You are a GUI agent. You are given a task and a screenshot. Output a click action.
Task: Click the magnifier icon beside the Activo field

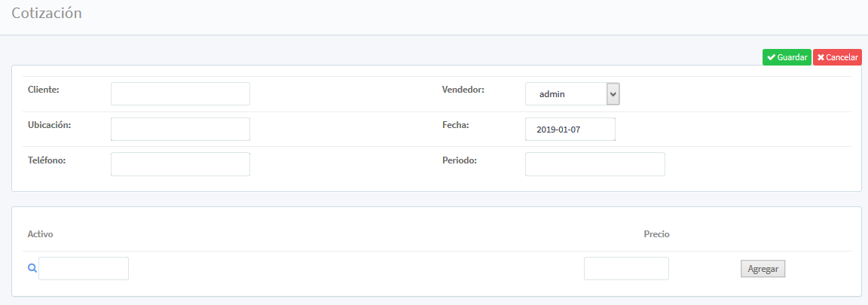(32, 268)
